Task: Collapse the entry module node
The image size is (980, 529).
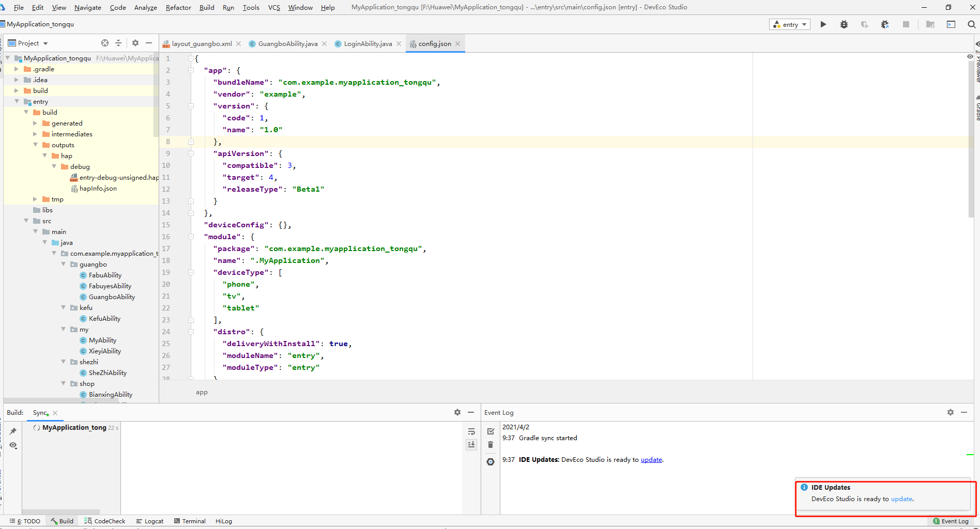Action: pyautogui.click(x=17, y=101)
